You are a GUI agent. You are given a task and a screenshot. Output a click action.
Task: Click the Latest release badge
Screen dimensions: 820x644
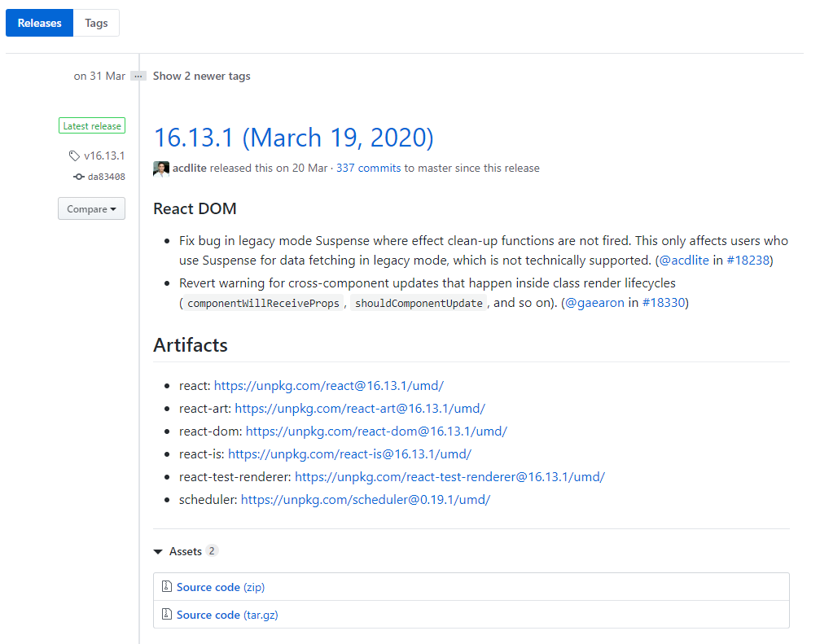(x=92, y=126)
